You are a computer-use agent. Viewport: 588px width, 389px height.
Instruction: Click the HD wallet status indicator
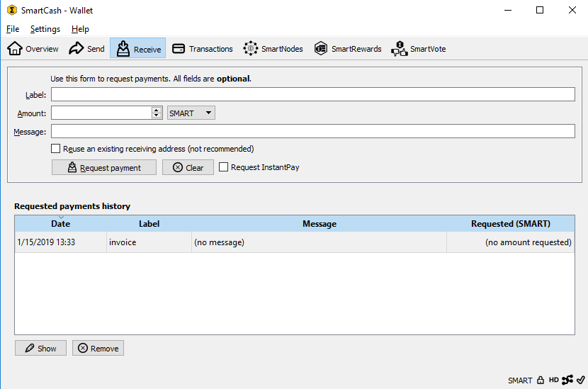click(553, 380)
